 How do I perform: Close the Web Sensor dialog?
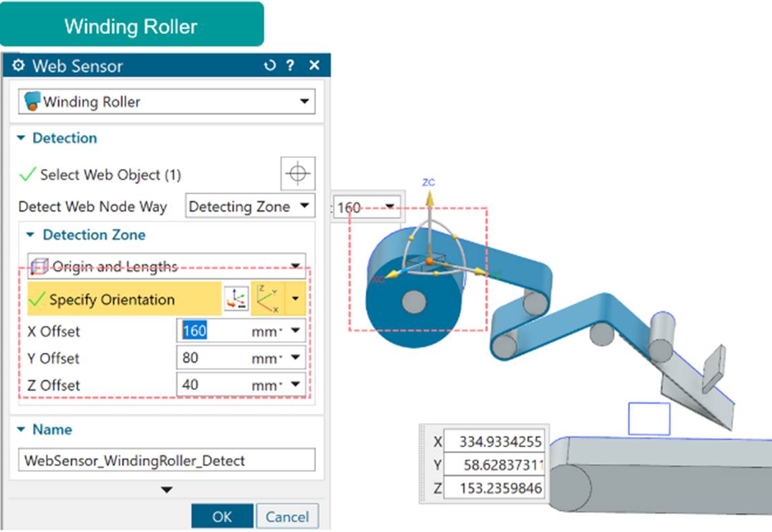(x=314, y=66)
